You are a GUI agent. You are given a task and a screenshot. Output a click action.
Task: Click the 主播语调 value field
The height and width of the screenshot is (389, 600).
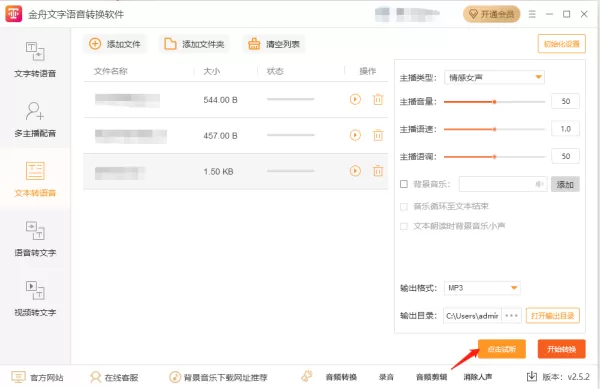565,156
